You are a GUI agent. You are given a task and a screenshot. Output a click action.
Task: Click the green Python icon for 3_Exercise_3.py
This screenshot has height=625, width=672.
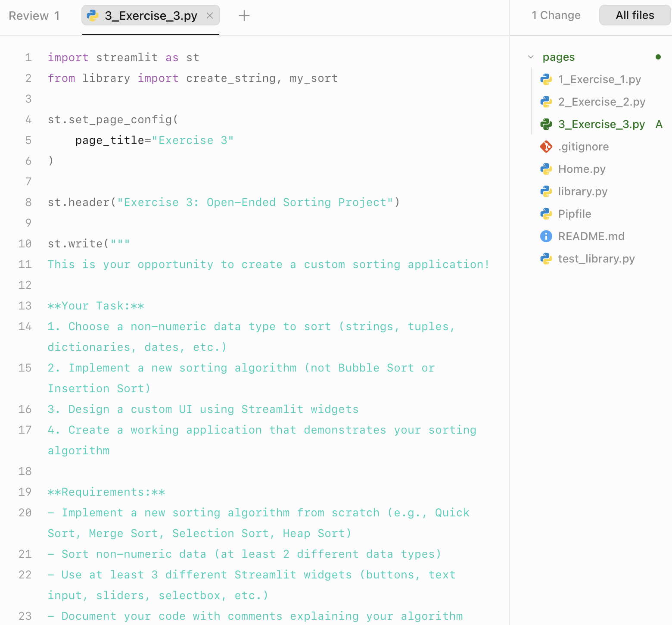point(546,124)
